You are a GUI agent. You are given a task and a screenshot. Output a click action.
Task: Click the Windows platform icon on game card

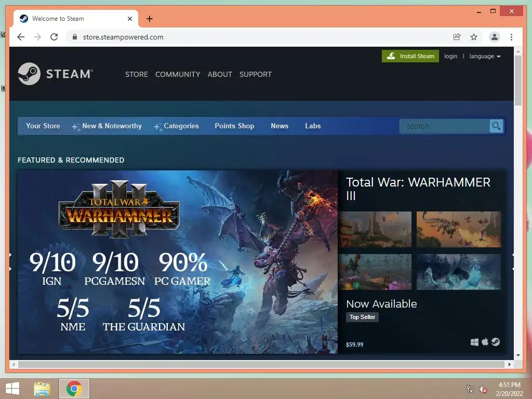474,342
